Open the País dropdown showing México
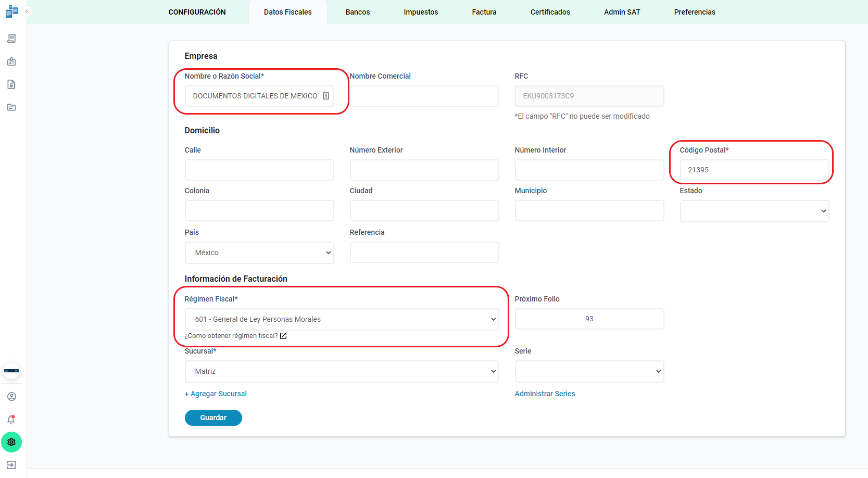 [259, 253]
